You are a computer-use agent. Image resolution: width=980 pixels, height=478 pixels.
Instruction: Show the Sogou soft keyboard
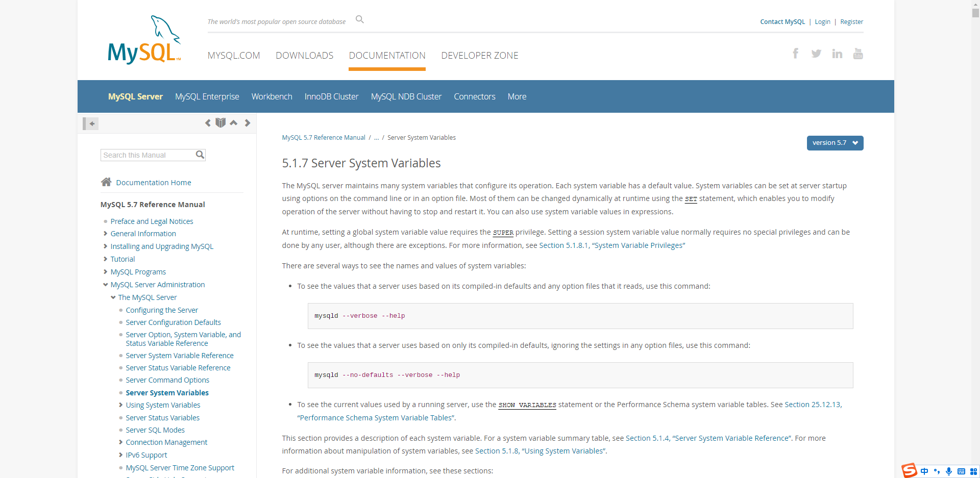click(x=961, y=471)
